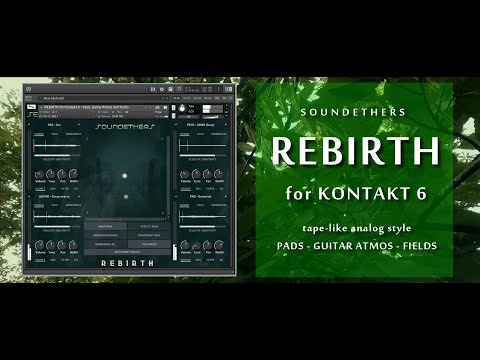Image resolution: width=480 pixels, height=360 pixels.
Task: Adjust velocity sensitivity slider of FIELD layer
Action: [x=202, y=155]
